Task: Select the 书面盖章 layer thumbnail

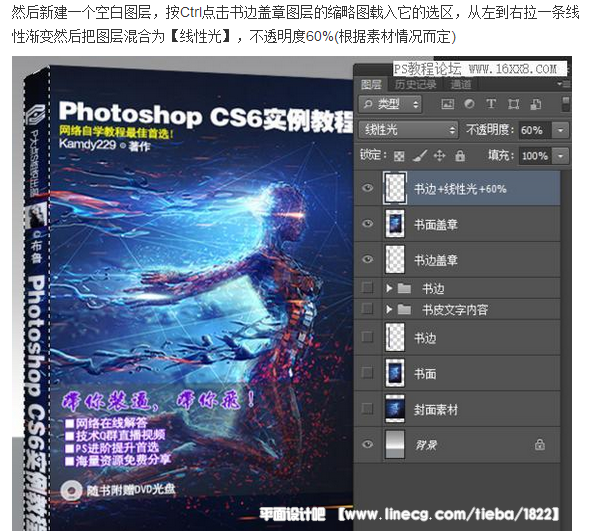Action: point(395,224)
